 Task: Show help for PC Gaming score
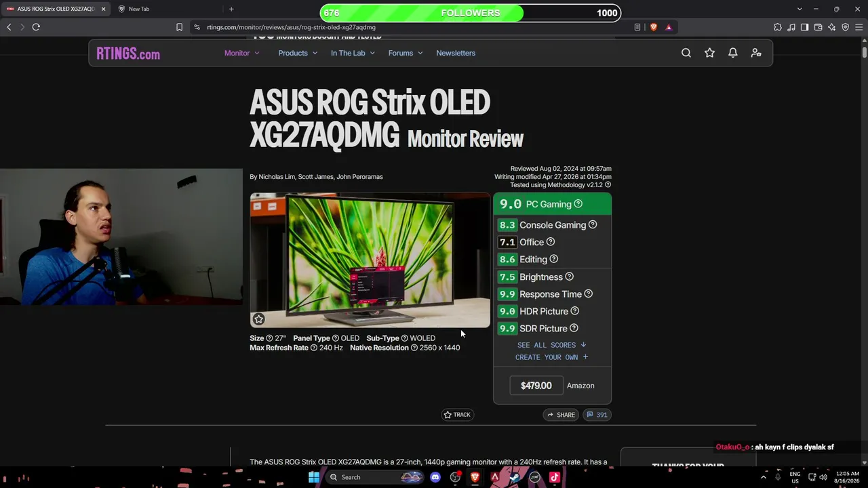[578, 204]
